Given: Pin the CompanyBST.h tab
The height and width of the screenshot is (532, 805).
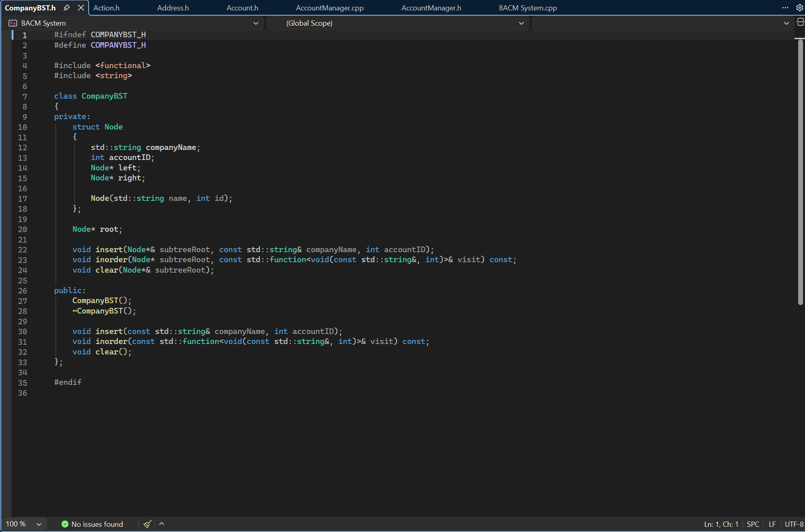Looking at the screenshot, I should tap(67, 8).
